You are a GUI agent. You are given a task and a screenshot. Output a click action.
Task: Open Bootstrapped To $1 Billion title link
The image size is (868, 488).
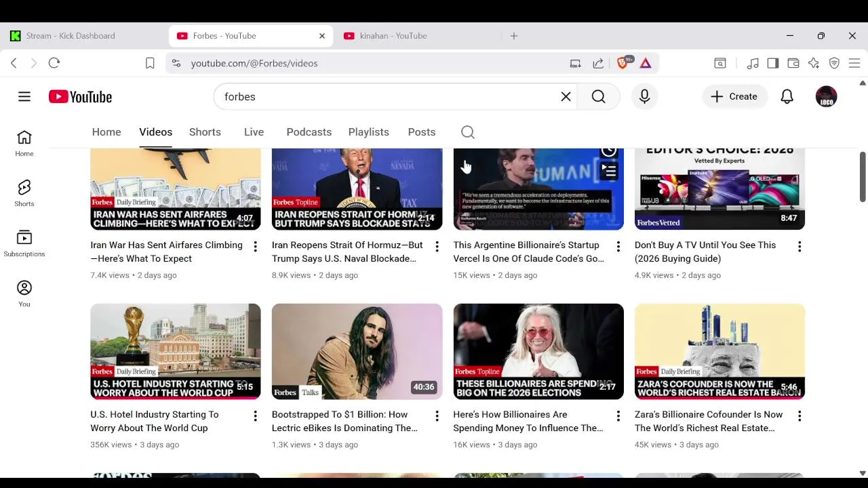[x=344, y=421]
